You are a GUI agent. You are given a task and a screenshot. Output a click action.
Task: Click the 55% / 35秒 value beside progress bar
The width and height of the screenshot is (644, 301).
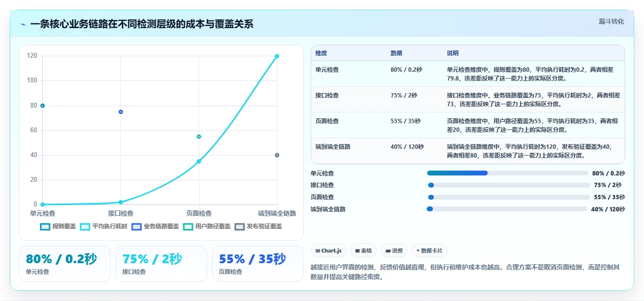(609, 197)
